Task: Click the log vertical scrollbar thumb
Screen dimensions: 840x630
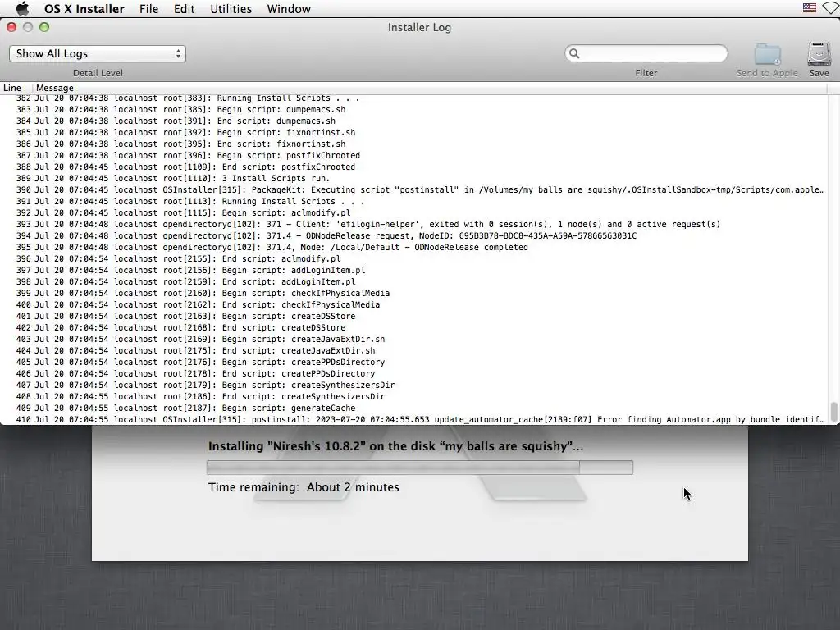Action: pyautogui.click(x=833, y=412)
